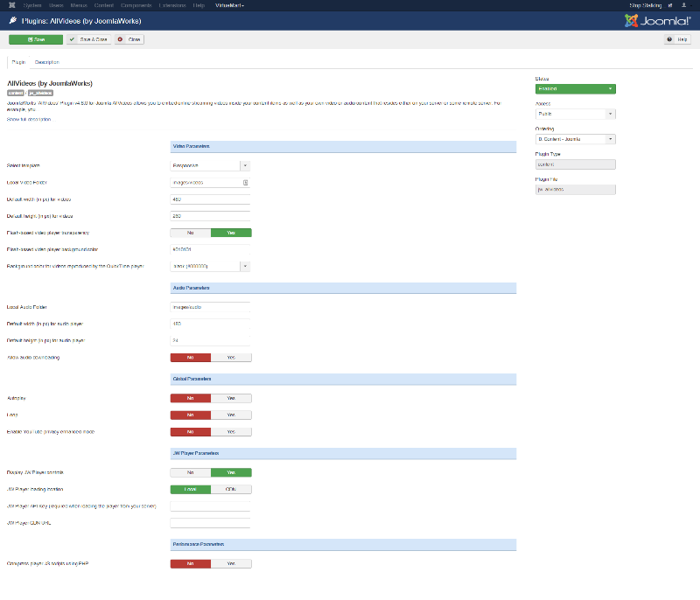Open the VirtueMart dropdown menu
This screenshot has width=700, height=600.
[229, 5]
